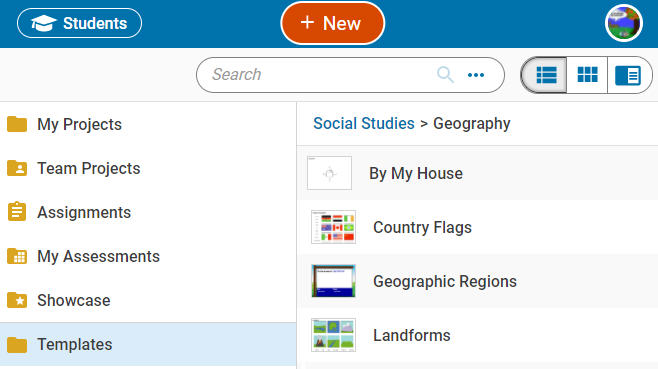The height and width of the screenshot is (369, 658).
Task: Open By My House thumbnail
Action: 329,173
